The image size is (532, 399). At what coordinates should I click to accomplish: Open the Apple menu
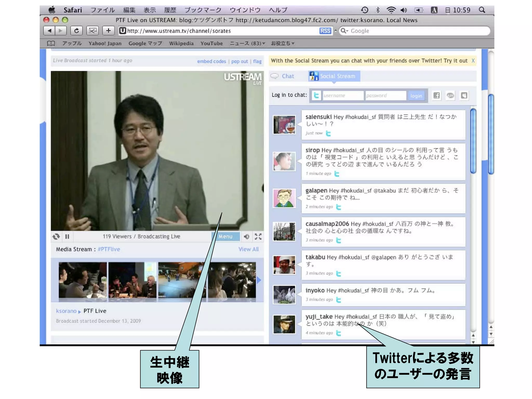(x=52, y=10)
